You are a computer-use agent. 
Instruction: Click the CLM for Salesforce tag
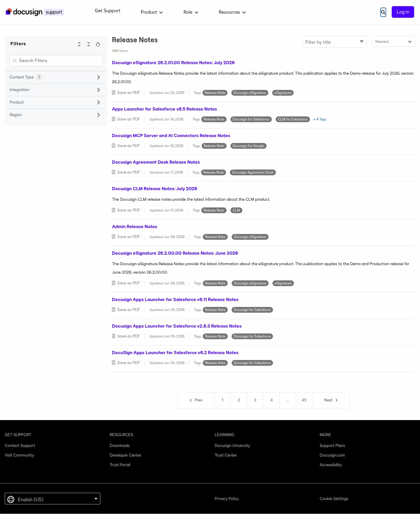click(293, 119)
